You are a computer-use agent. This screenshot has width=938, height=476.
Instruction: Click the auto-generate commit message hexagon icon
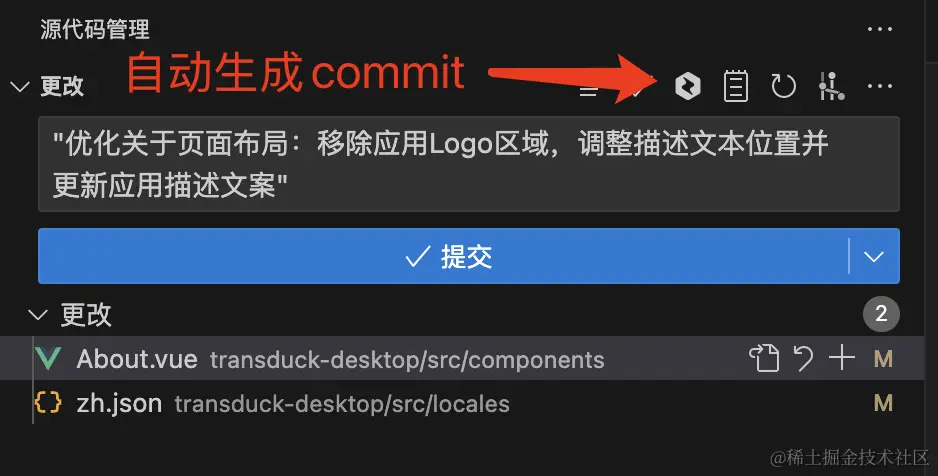coord(687,86)
